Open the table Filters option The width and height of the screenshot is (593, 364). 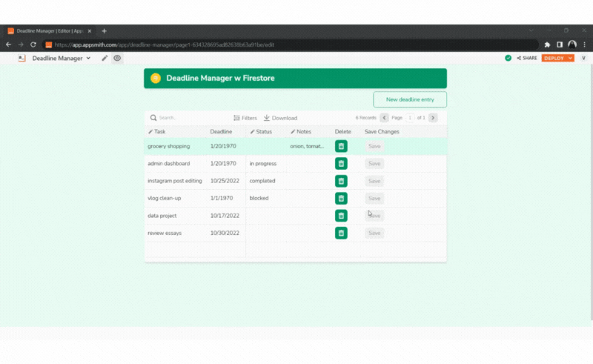[x=245, y=118]
